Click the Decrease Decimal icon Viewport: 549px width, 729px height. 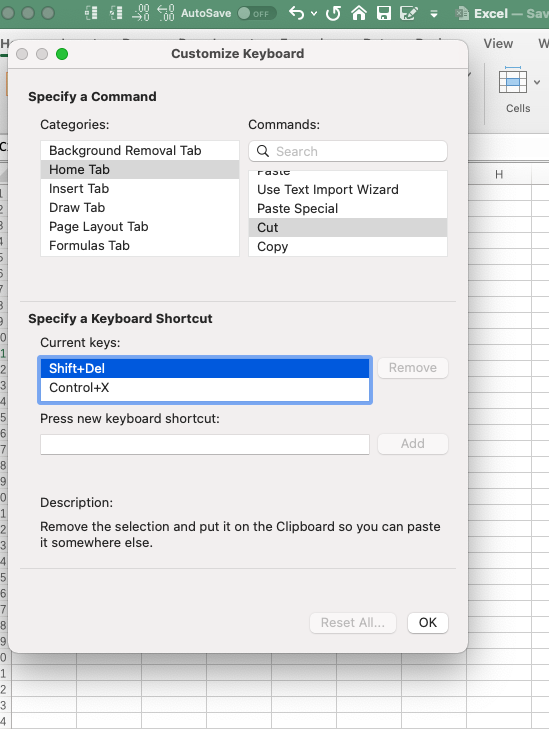(165, 13)
